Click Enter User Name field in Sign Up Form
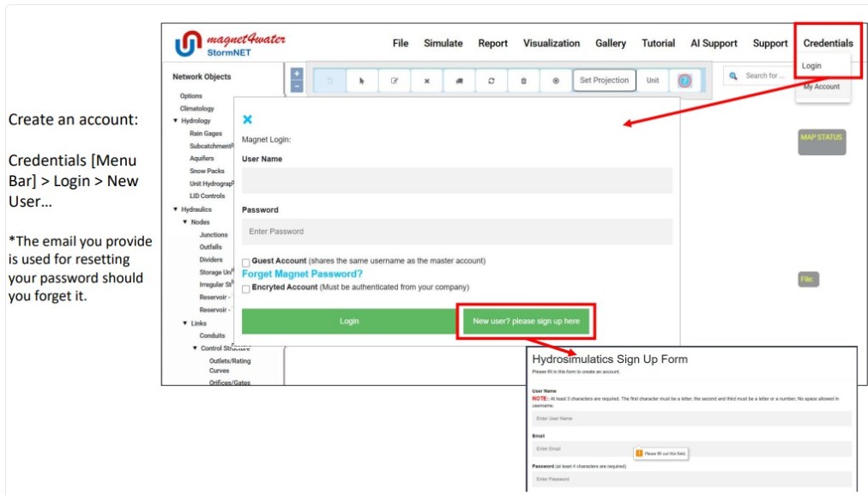 (691, 419)
